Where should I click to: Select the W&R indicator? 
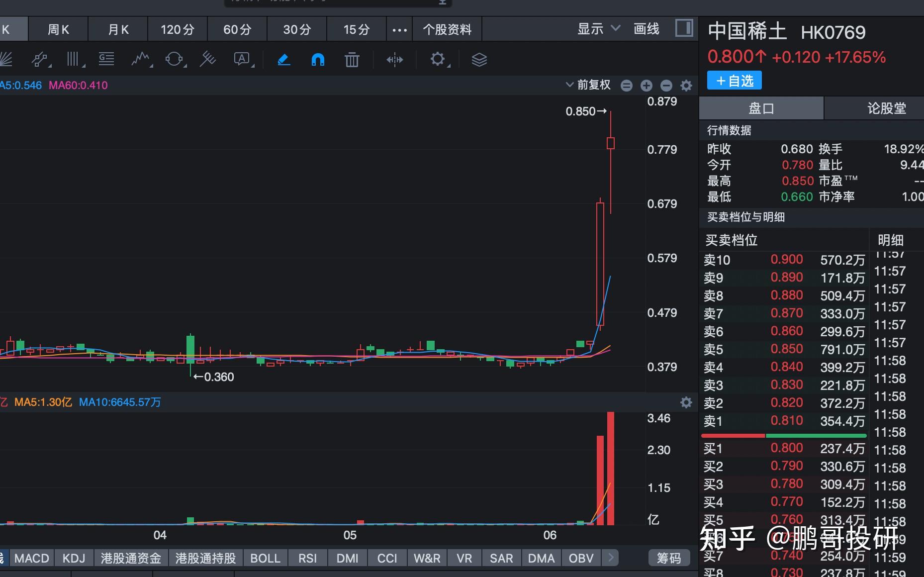pos(427,558)
